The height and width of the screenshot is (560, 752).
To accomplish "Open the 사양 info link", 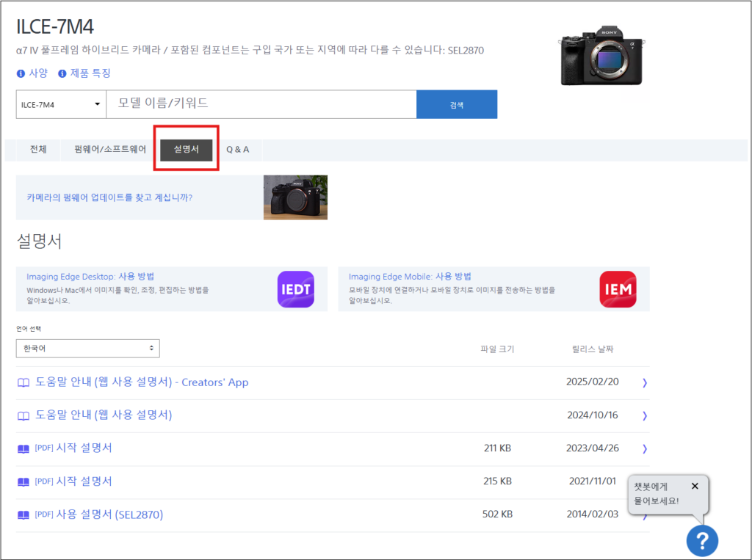I will [38, 73].
